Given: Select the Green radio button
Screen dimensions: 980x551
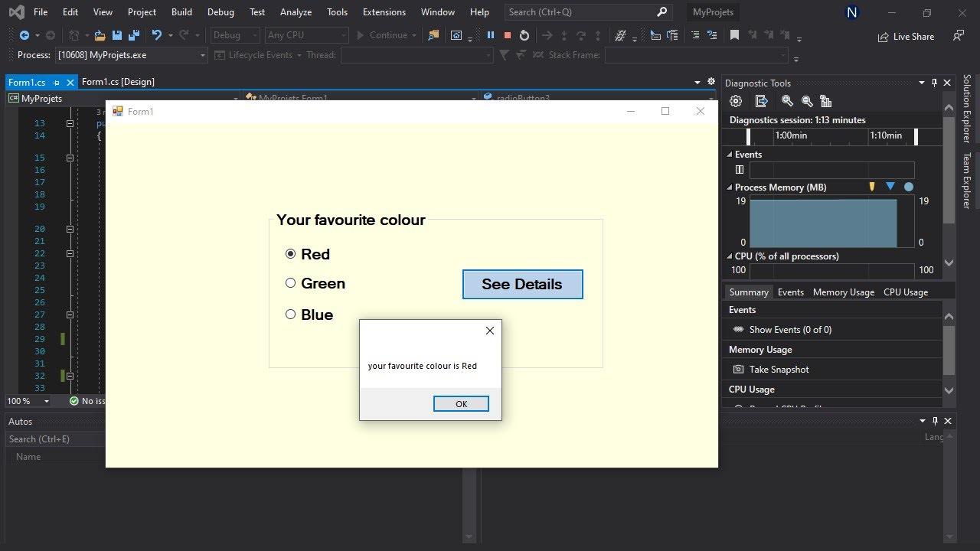Looking at the screenshot, I should click(x=290, y=282).
